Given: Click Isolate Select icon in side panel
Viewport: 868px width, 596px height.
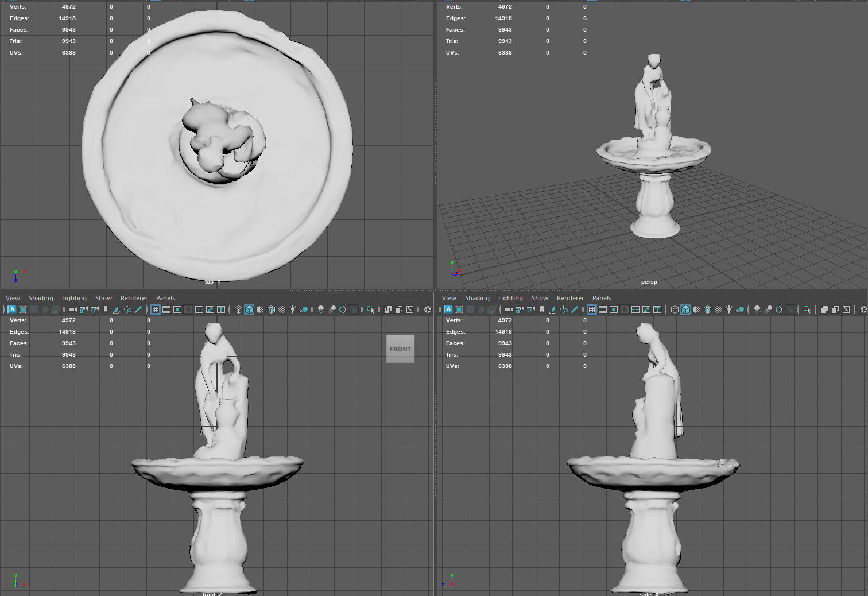Looking at the screenshot, I should (x=808, y=309).
